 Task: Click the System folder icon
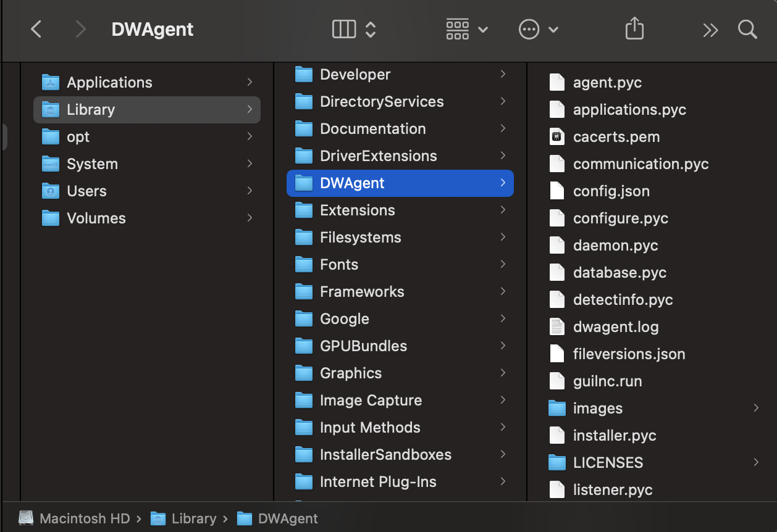click(x=50, y=164)
